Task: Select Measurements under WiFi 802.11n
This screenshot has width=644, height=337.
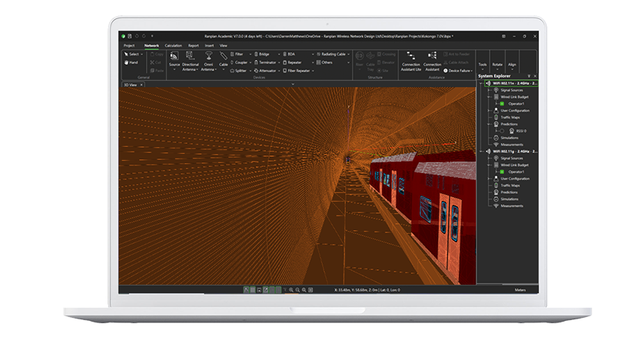Action: coord(512,145)
